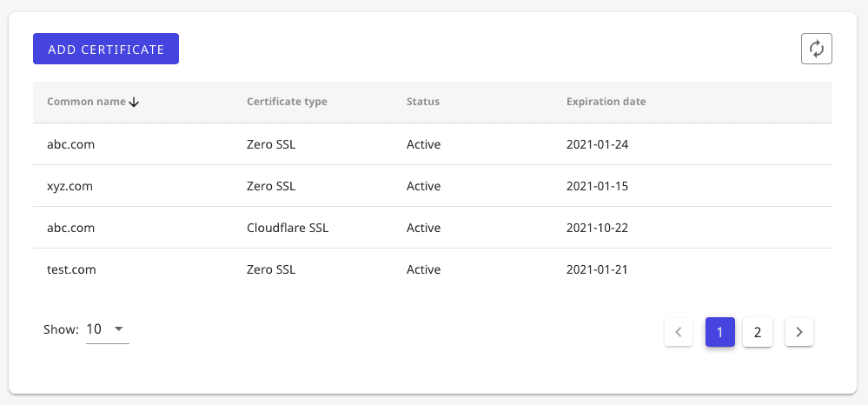This screenshot has height=405, width=868.
Task: Sort by Status column header
Action: (423, 102)
